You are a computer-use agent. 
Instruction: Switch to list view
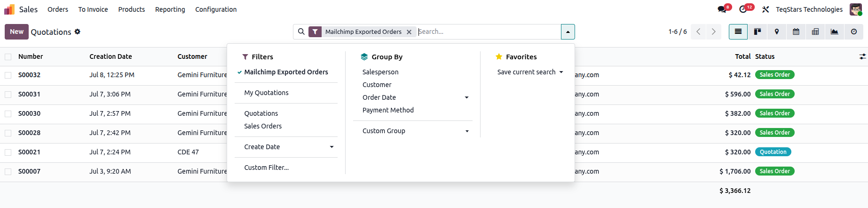point(738,32)
